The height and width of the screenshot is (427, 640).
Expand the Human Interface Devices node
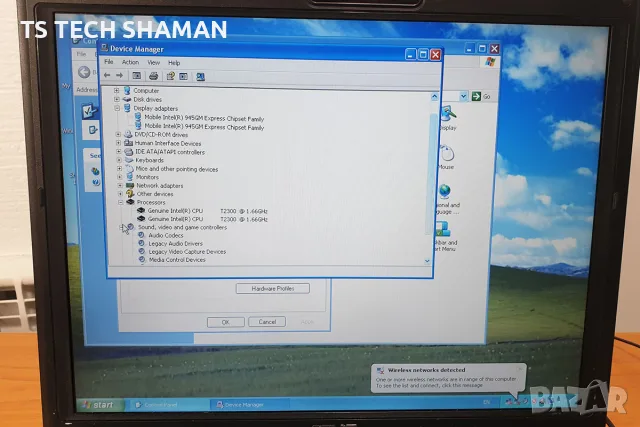[x=118, y=143]
